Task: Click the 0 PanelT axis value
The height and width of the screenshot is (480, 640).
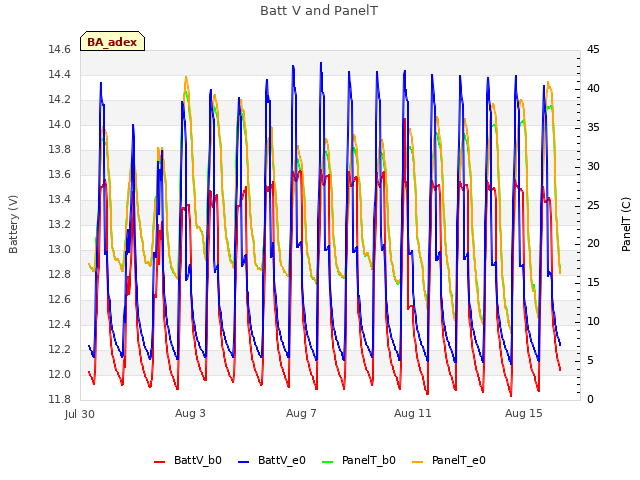Action: click(590, 400)
